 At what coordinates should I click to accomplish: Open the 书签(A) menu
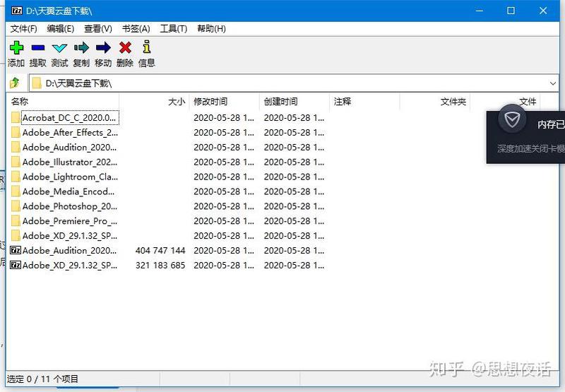(136, 29)
